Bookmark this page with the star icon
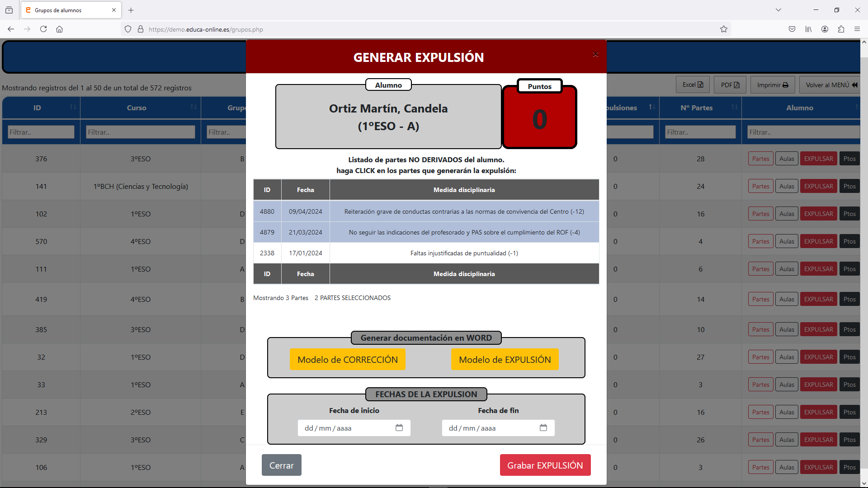 723,29
